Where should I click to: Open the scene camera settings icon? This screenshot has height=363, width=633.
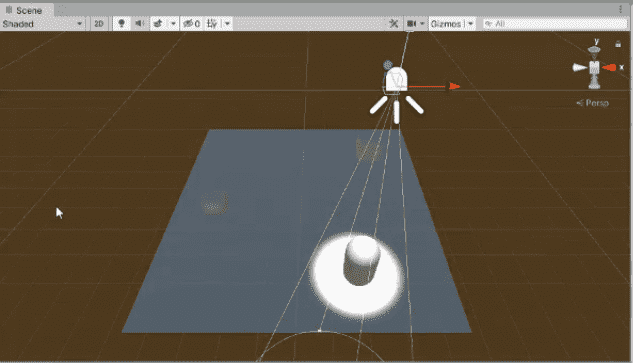point(411,24)
